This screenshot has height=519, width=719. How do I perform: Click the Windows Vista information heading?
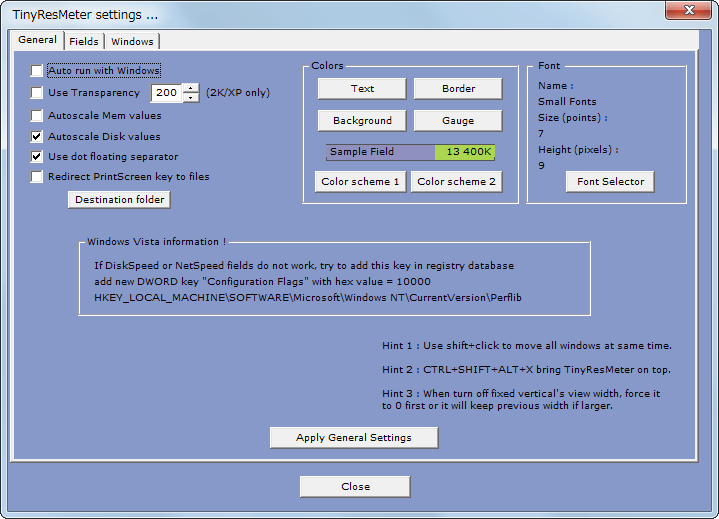click(x=156, y=242)
